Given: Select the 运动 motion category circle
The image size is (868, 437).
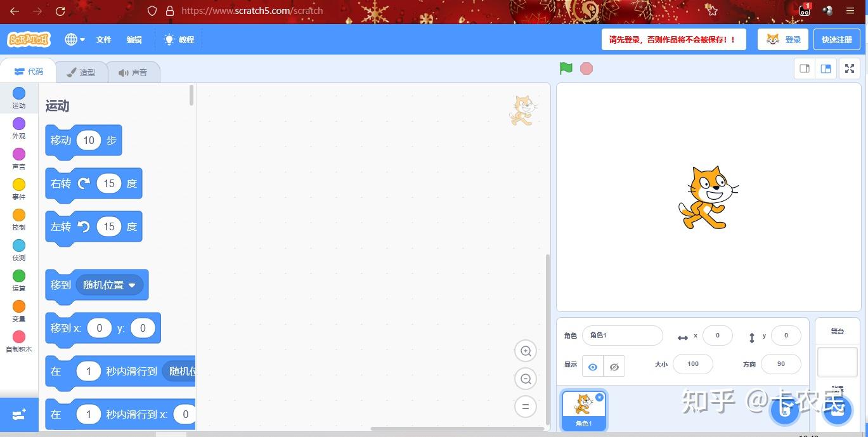Looking at the screenshot, I should click(x=19, y=94).
